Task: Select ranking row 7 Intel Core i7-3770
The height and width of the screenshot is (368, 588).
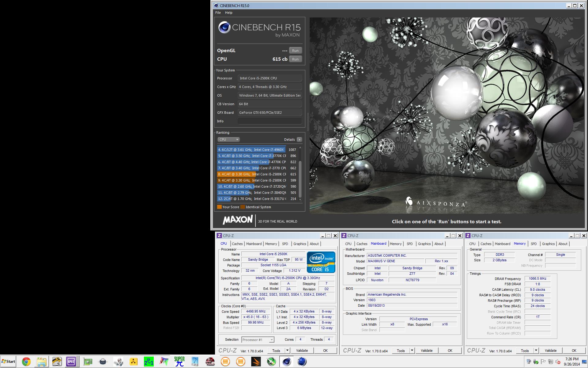Action: click(x=257, y=168)
